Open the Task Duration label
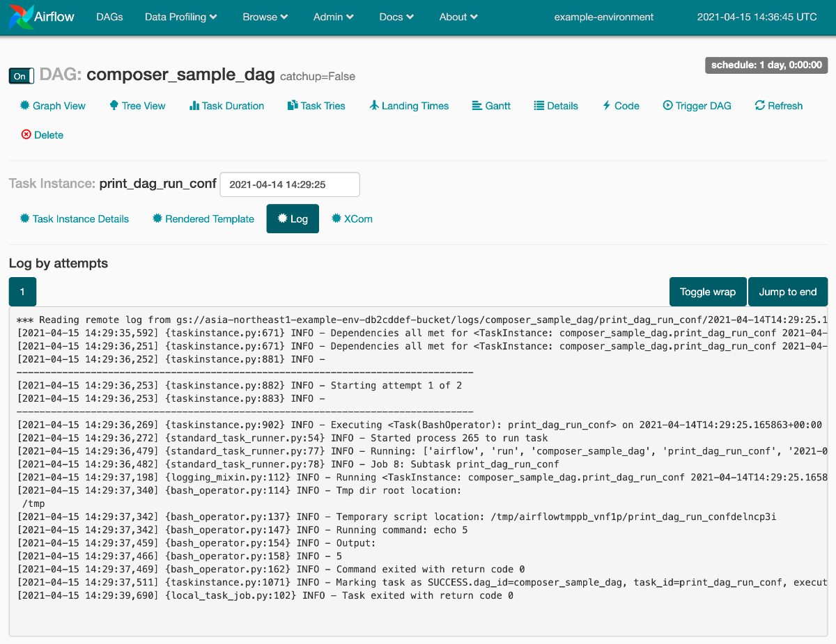The height and width of the screenshot is (644, 836). click(x=233, y=106)
